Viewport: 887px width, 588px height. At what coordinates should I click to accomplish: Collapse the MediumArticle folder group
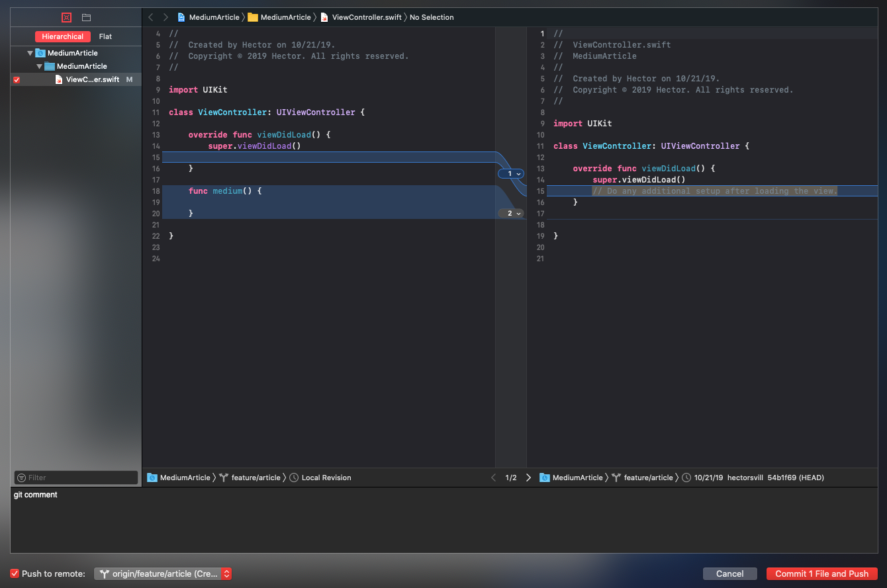tap(39, 66)
